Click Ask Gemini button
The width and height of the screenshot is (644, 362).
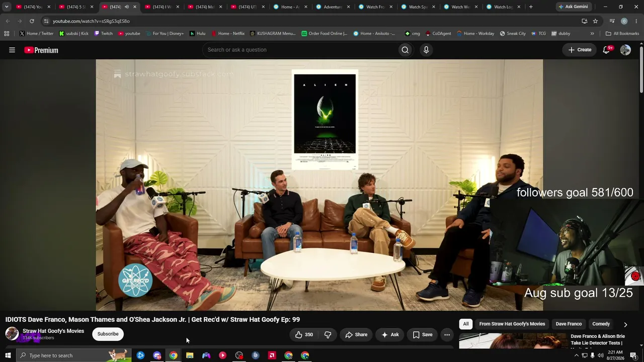click(x=573, y=7)
